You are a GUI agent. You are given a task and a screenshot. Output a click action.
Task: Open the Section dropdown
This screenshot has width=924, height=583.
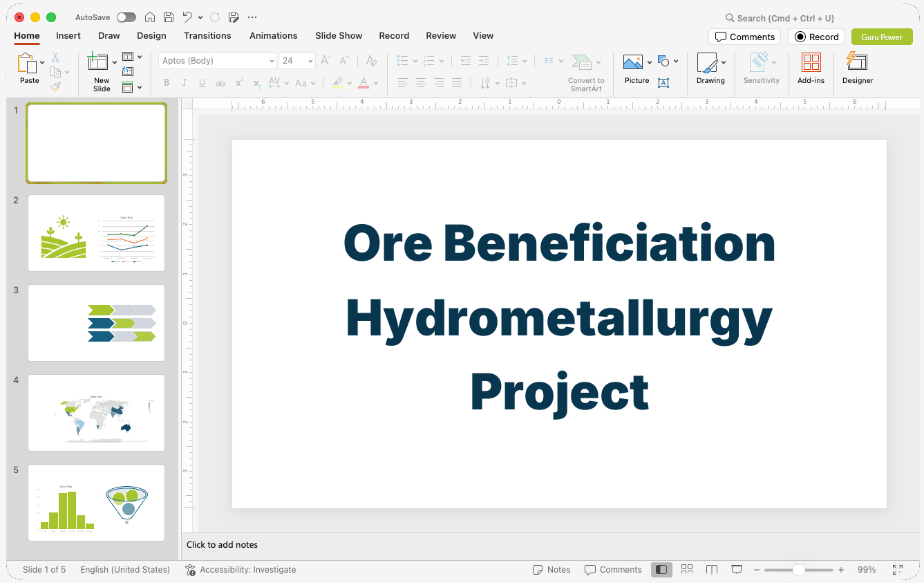tap(132, 87)
